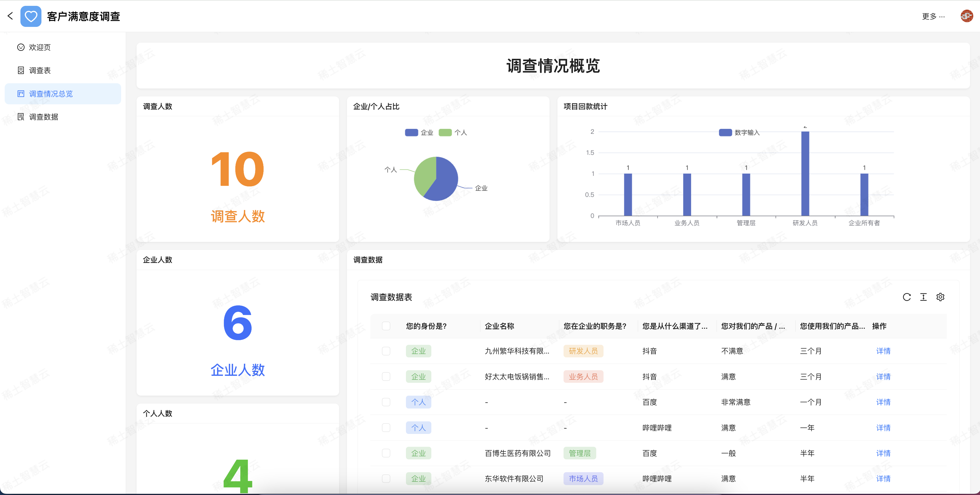This screenshot has width=980, height=495.
Task: Select the 百博生医药有限公司 row checkbox
Action: [386, 453]
